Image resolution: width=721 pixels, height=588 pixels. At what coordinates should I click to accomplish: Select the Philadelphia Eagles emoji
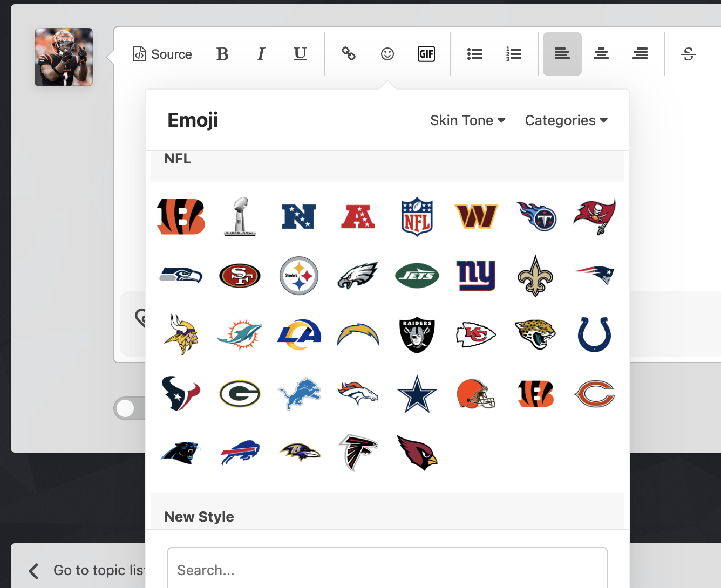pyautogui.click(x=358, y=276)
